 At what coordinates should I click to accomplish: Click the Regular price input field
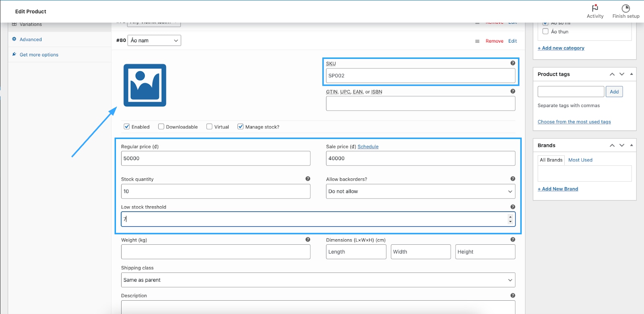[x=215, y=158]
